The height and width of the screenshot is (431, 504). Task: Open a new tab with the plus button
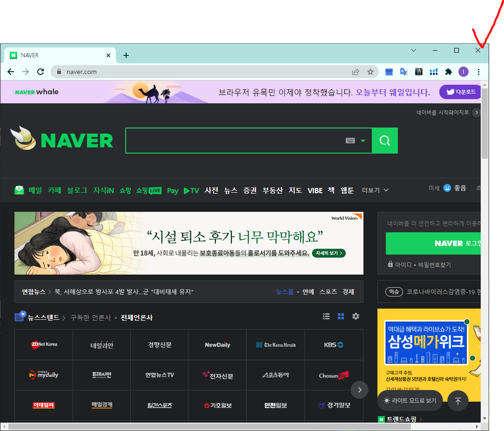(x=126, y=55)
